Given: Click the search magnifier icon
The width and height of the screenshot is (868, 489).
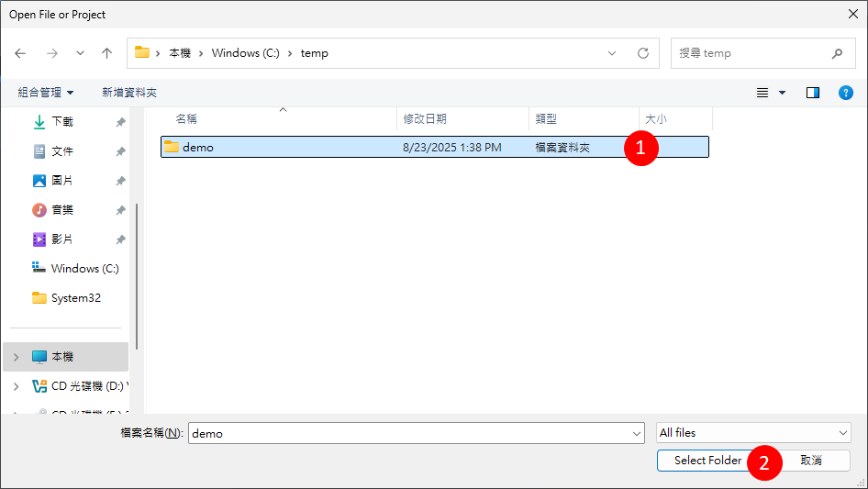Looking at the screenshot, I should click(x=837, y=53).
